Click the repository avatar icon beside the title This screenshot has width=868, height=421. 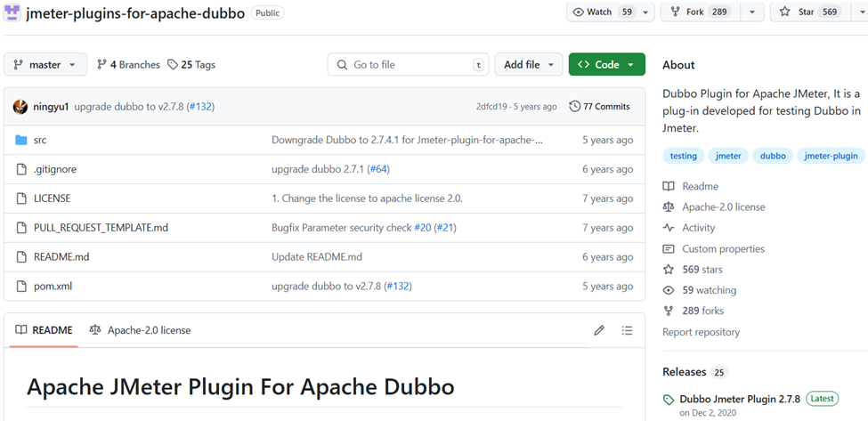pos(12,12)
